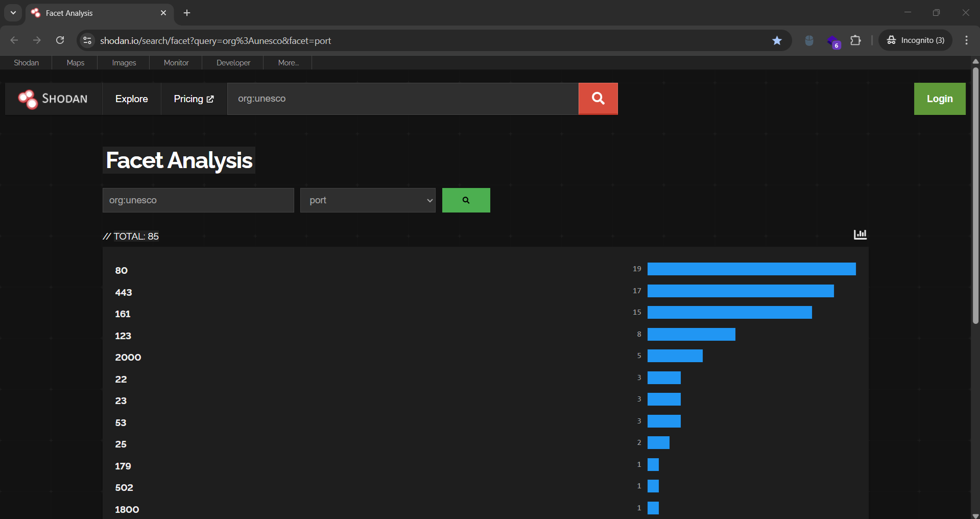Open the port facet dropdown

click(x=368, y=200)
